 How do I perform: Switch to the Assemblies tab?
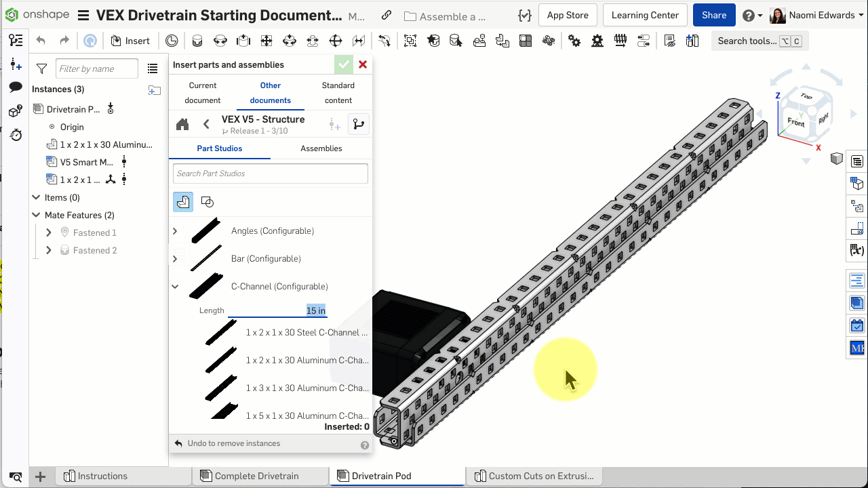[x=321, y=148]
